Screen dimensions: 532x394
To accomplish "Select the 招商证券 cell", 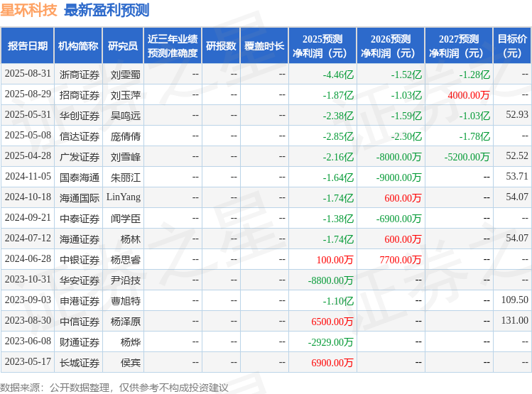I will coord(80,95).
